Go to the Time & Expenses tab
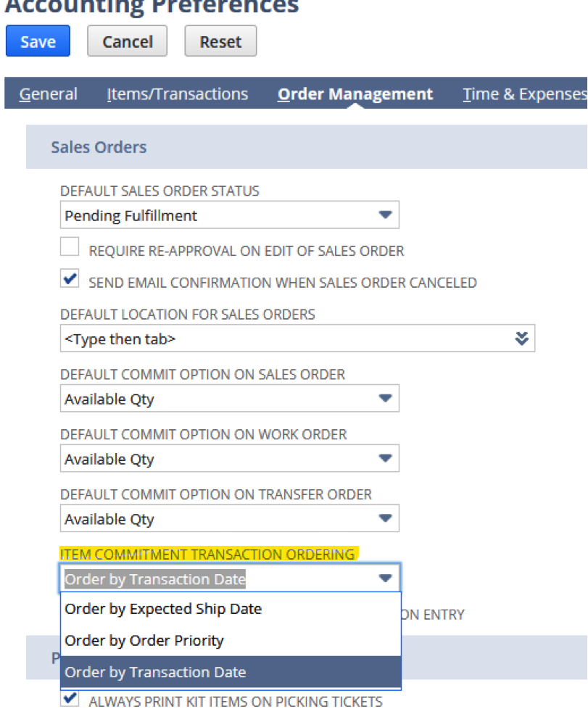The height and width of the screenshot is (714, 588). coord(523,94)
